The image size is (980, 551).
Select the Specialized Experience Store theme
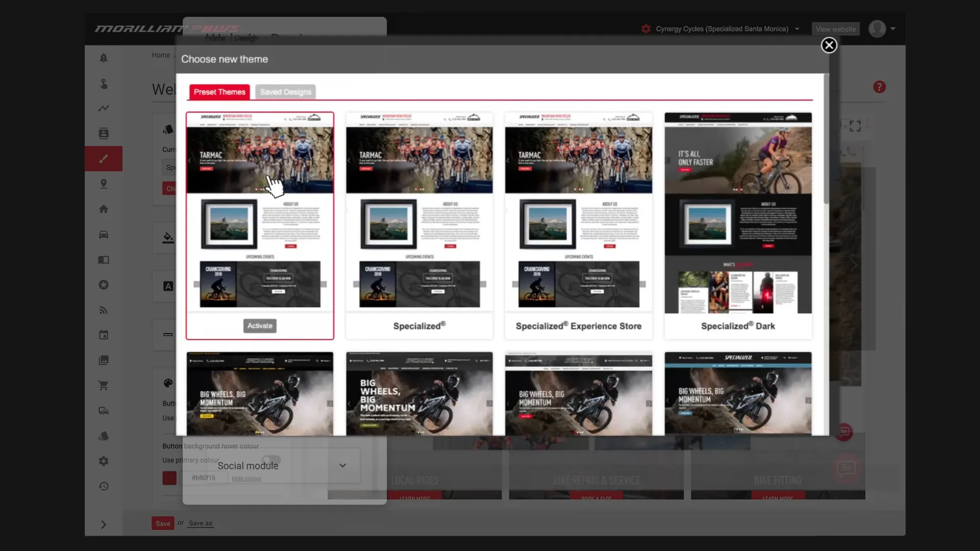coord(578,226)
